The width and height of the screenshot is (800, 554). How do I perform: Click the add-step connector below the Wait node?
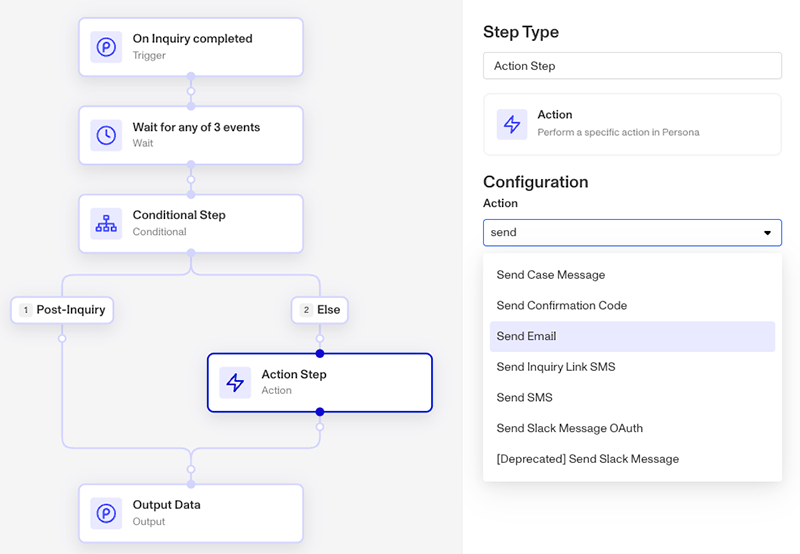pos(191,180)
